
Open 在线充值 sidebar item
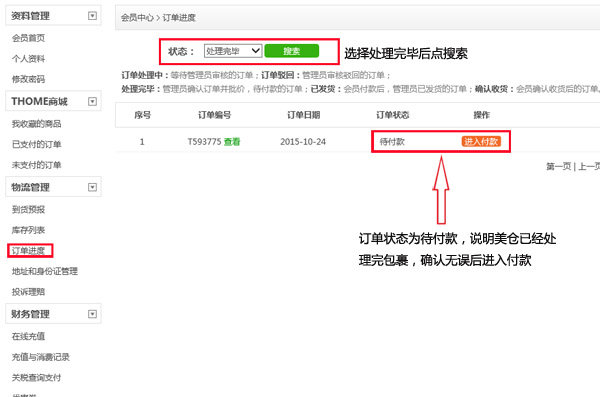click(x=28, y=337)
